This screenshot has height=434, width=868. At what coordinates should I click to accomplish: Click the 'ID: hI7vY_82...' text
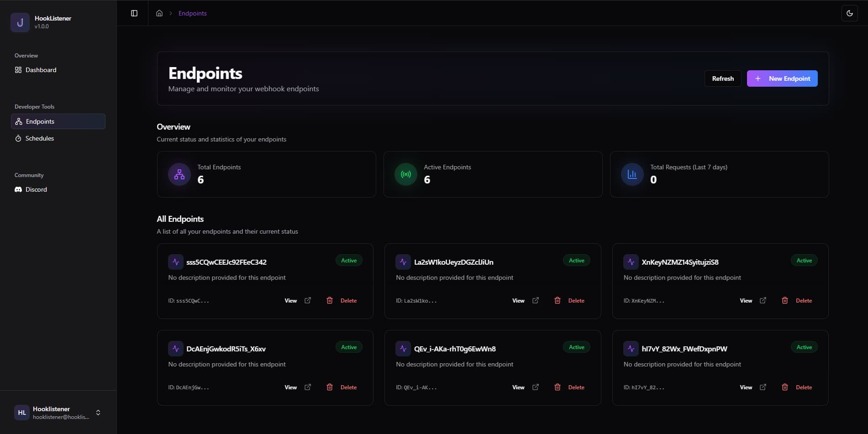(644, 387)
